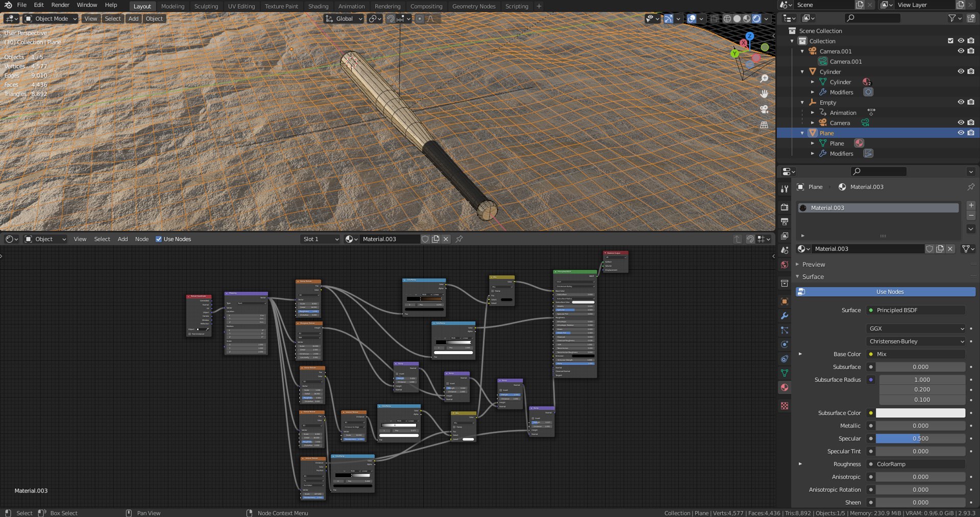Open the Physics properties tab
The height and width of the screenshot is (517, 980).
(x=785, y=344)
